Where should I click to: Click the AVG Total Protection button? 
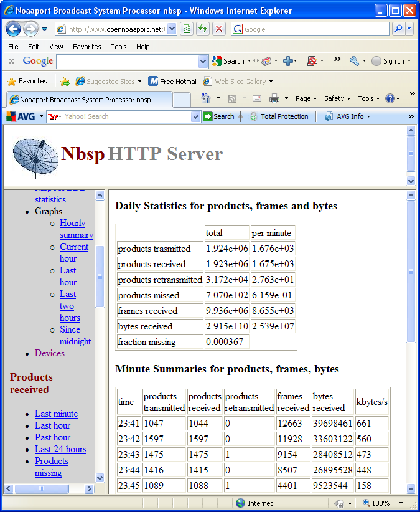tap(279, 116)
